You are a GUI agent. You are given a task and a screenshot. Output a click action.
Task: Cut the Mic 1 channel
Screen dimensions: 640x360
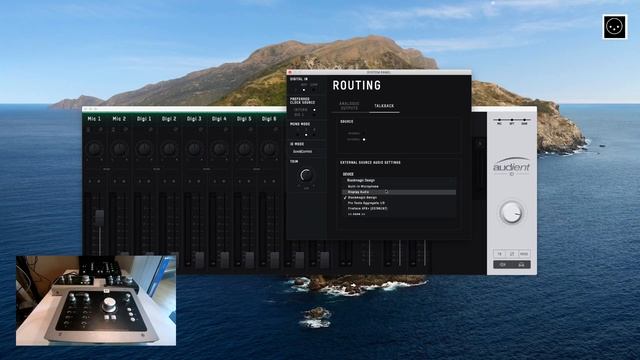(x=99, y=181)
